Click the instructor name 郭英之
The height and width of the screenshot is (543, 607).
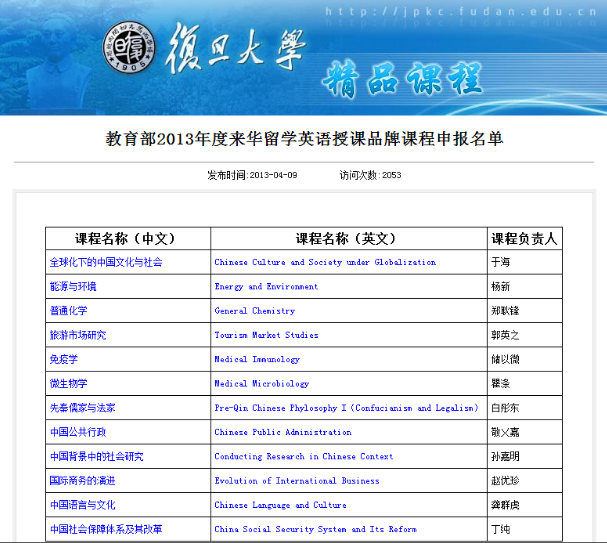coord(505,335)
